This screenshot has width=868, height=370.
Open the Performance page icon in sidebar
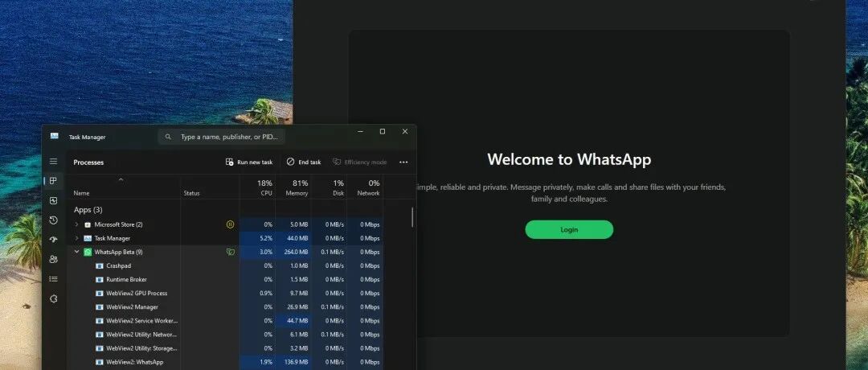[x=53, y=200]
